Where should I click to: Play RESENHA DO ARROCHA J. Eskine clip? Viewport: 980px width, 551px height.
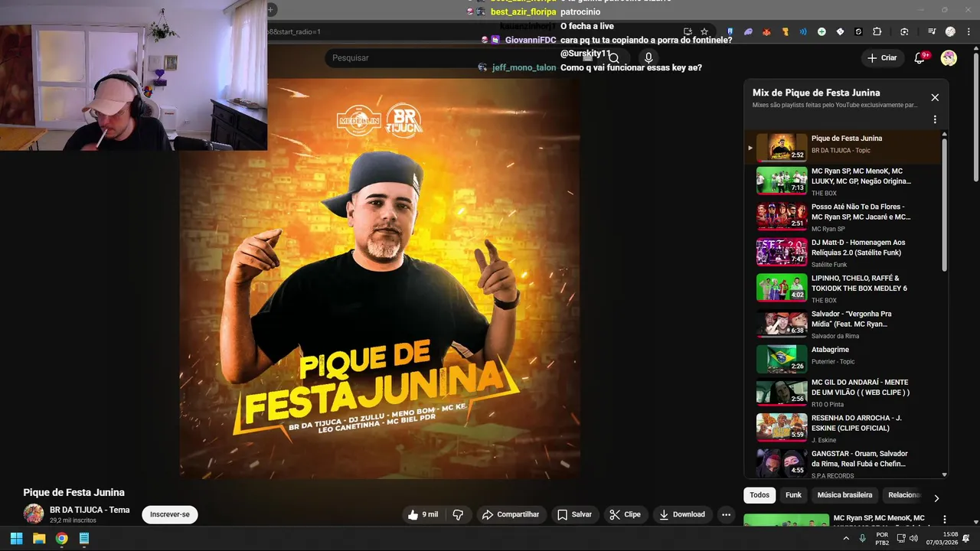tap(842, 431)
